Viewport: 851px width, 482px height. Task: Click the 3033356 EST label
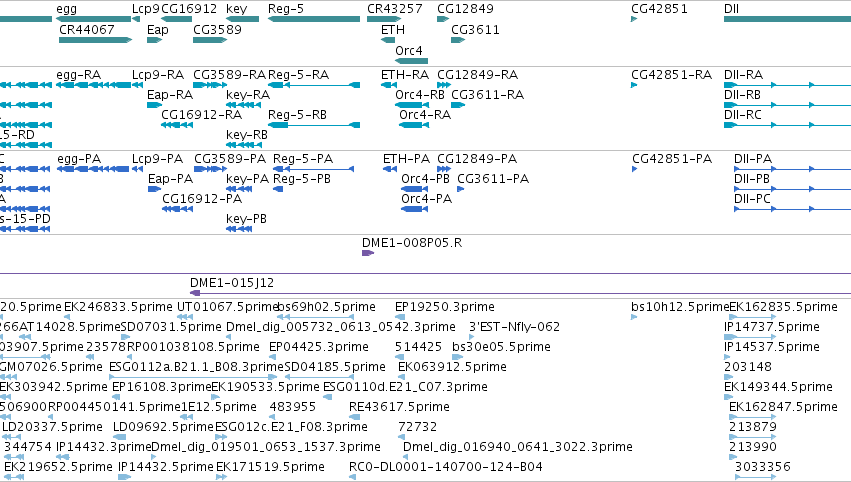pyautogui.click(x=763, y=467)
